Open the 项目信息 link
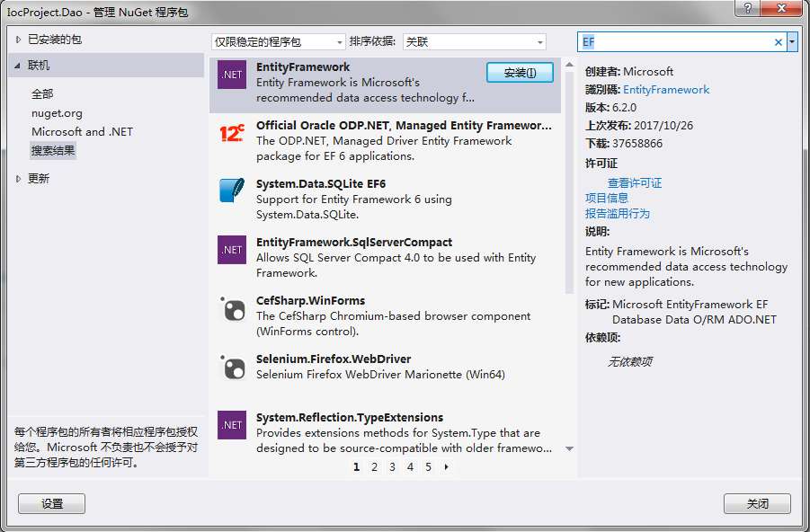810x532 pixels. pyautogui.click(x=607, y=198)
